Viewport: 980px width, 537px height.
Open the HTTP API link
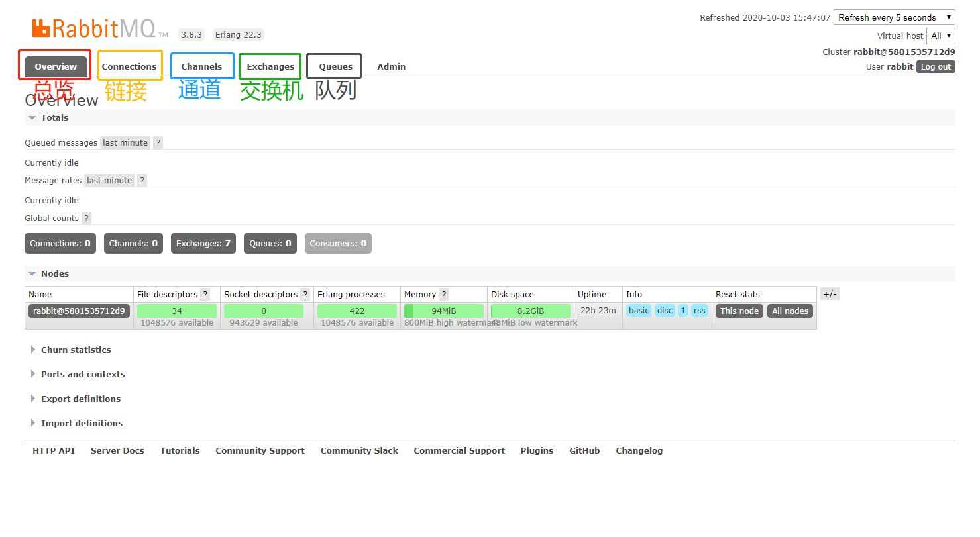[x=54, y=451]
